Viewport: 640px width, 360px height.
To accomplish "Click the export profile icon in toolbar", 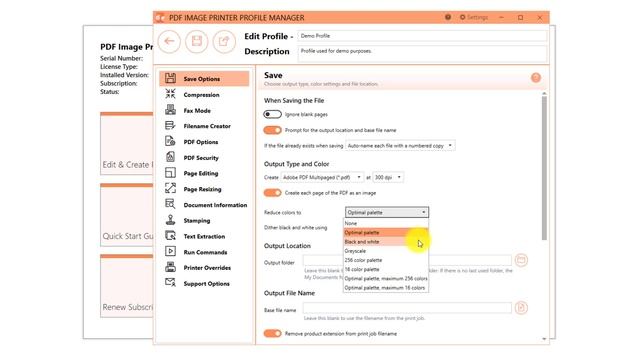I will coord(224,41).
